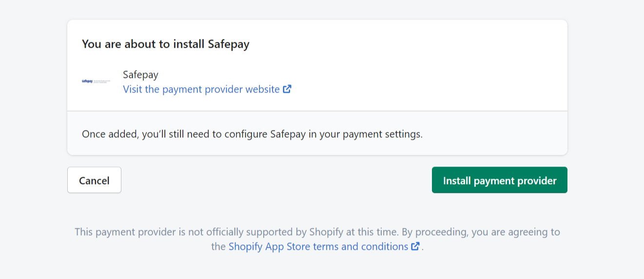The height and width of the screenshot is (279, 644).
Task: Click blank space between Cancel and Install buttons
Action: point(276,180)
